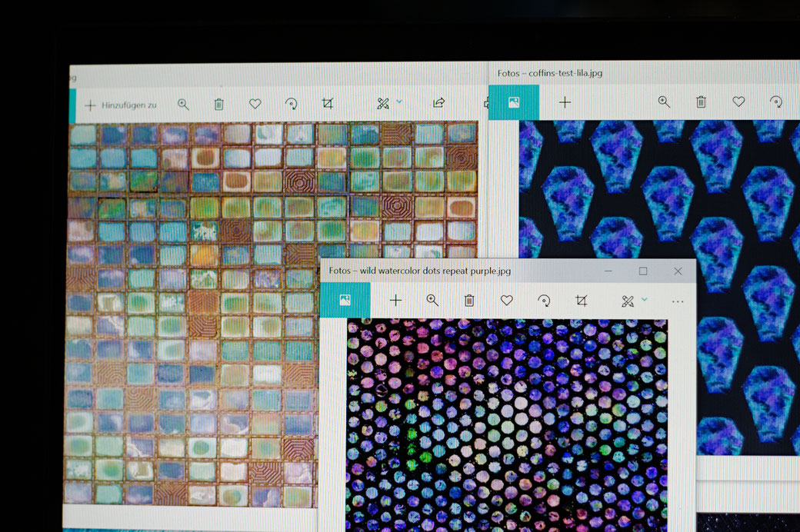Delete the wild watercolor dots image
The image size is (800, 532).
click(x=469, y=301)
